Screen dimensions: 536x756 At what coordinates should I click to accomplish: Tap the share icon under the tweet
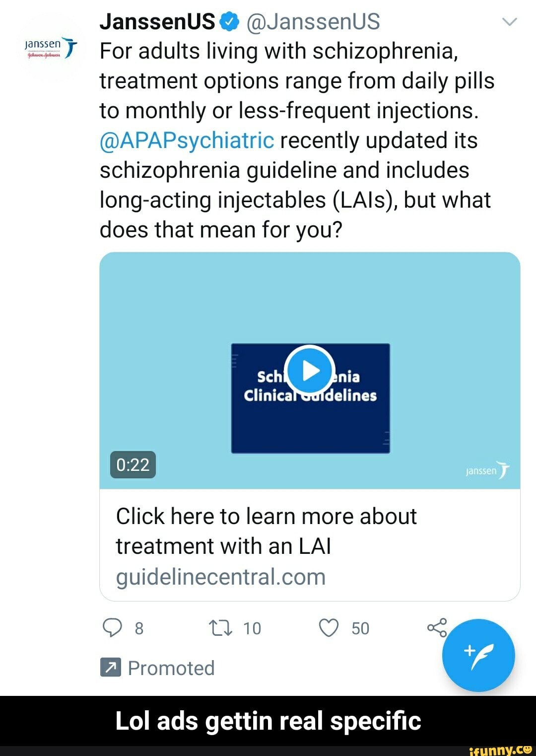coord(437,628)
